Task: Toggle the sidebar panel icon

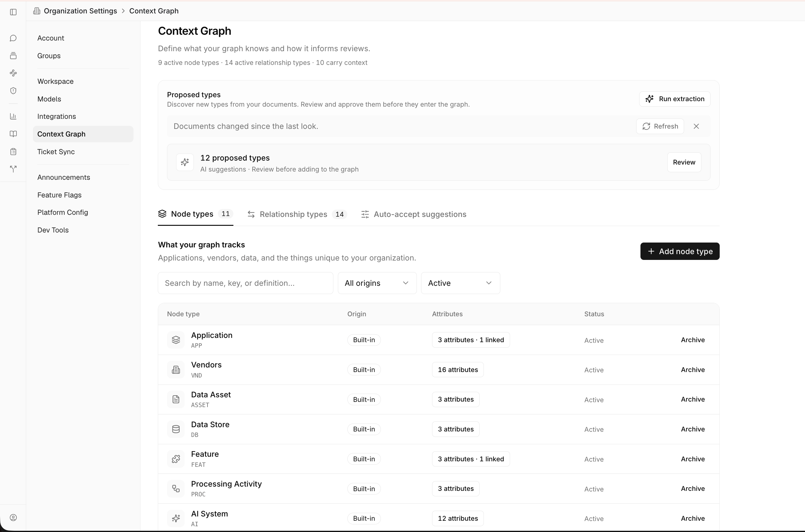Action: click(x=13, y=12)
